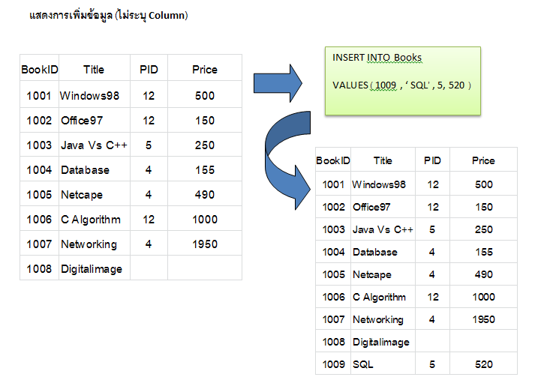Click price 1000 in the before-insert table
This screenshot has height=392, width=535.
(205, 220)
